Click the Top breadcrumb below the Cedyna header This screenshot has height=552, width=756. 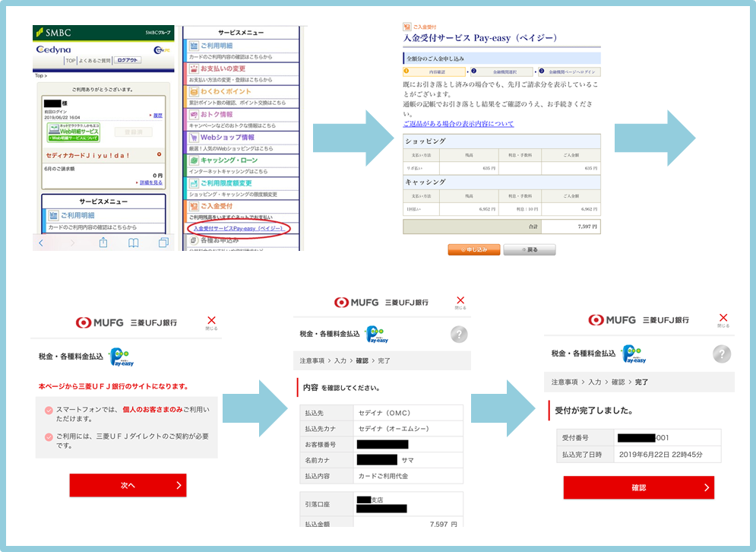tap(40, 76)
